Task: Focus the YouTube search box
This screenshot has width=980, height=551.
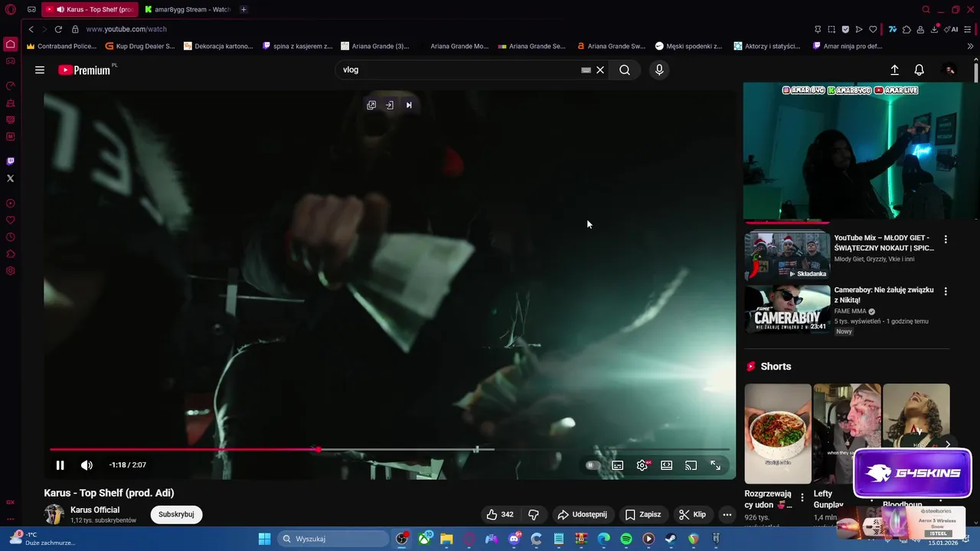Action: (x=459, y=70)
